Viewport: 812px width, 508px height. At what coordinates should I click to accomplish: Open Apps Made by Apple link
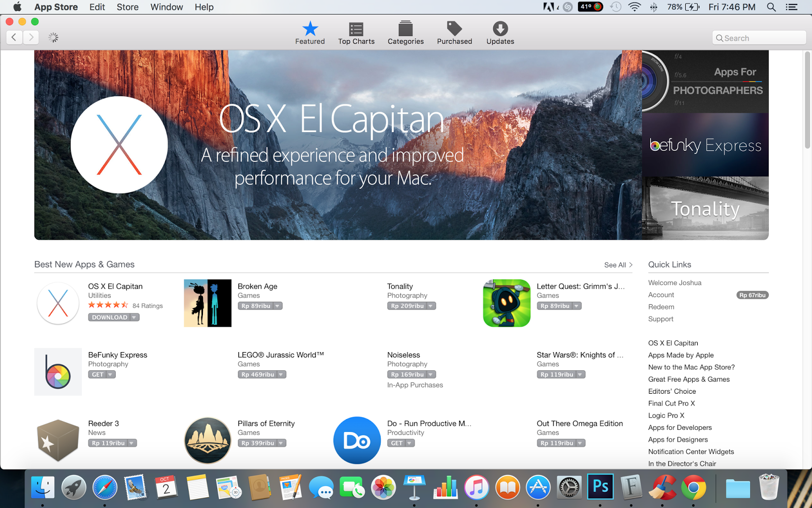pyautogui.click(x=681, y=355)
